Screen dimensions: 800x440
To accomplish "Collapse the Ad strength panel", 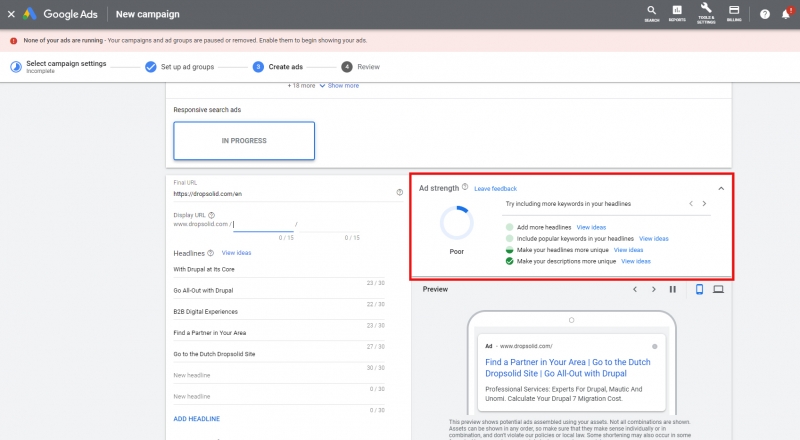I will (x=721, y=189).
